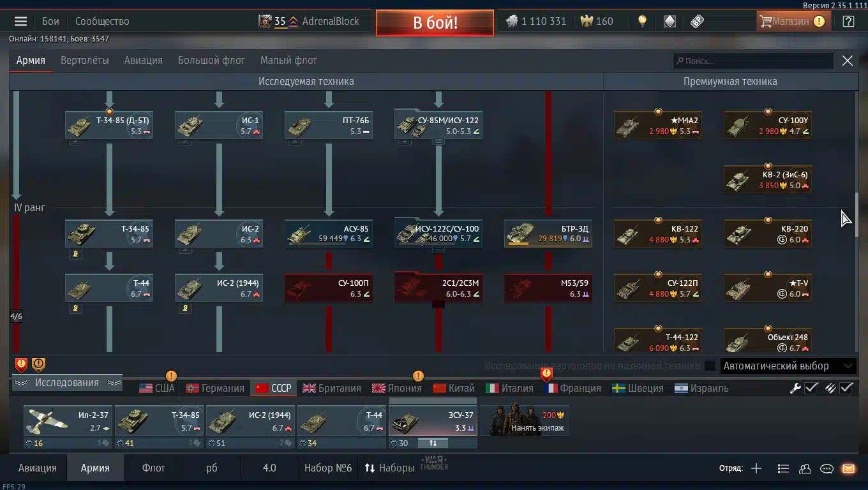Select the США nation tab
868x490 pixels.
pyautogui.click(x=157, y=388)
